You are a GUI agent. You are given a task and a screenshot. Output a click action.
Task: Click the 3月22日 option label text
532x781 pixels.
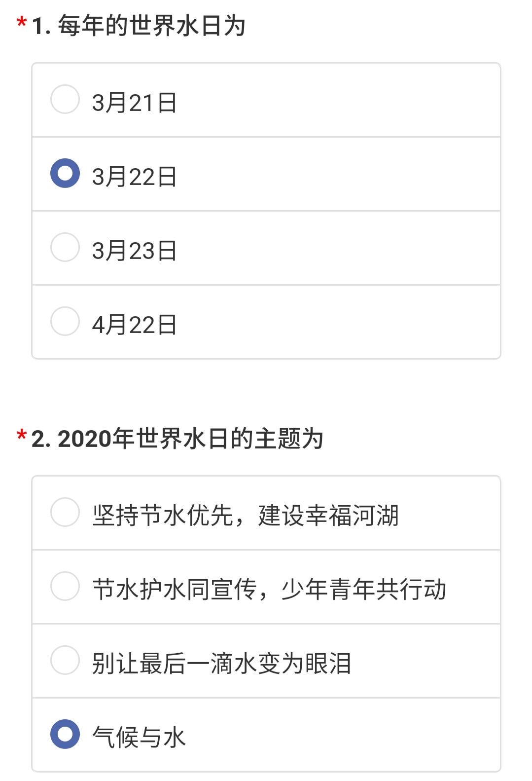[x=134, y=177]
